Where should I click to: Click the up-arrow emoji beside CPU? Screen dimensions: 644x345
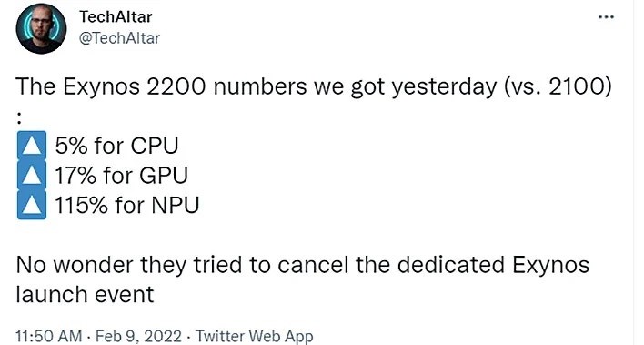coord(32,146)
